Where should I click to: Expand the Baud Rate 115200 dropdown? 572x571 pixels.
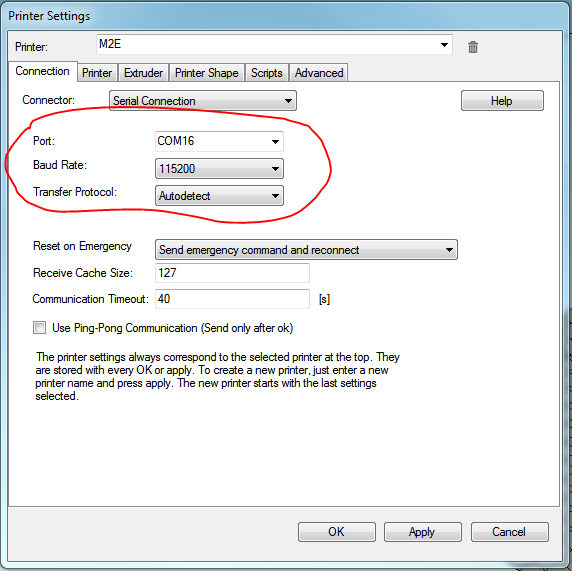pos(219,169)
